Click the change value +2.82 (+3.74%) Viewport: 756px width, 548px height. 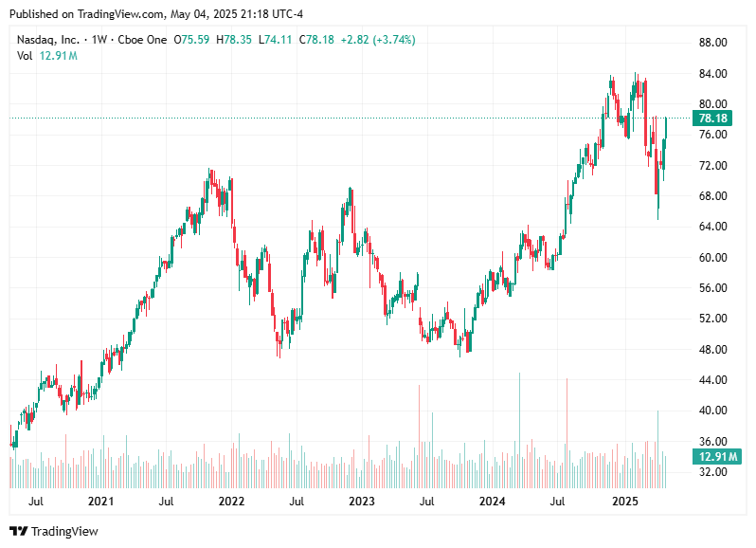click(378, 40)
